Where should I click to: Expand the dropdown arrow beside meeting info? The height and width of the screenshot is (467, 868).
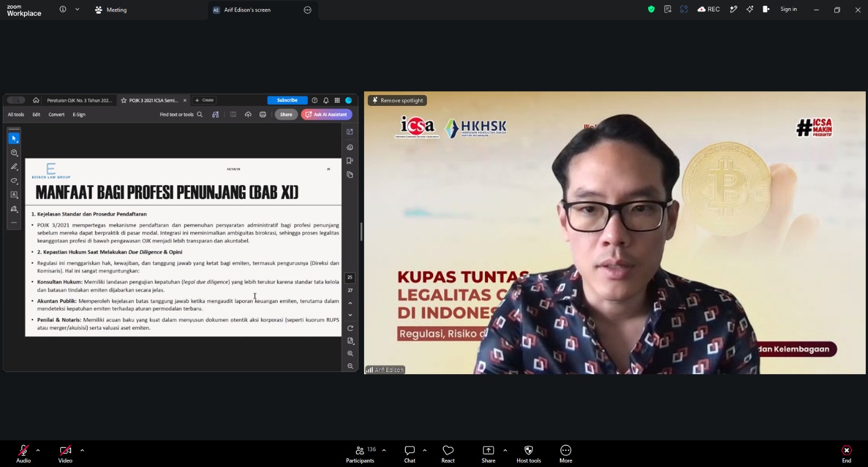pos(77,9)
